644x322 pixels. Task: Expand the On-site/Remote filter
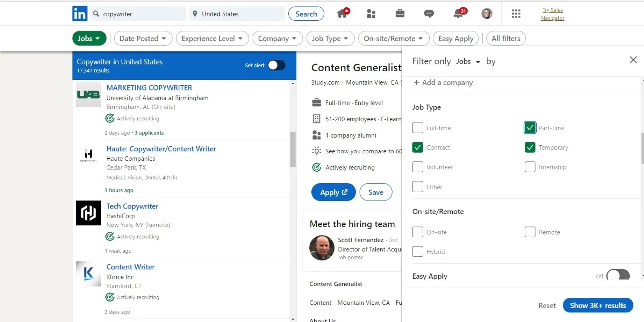tap(394, 38)
